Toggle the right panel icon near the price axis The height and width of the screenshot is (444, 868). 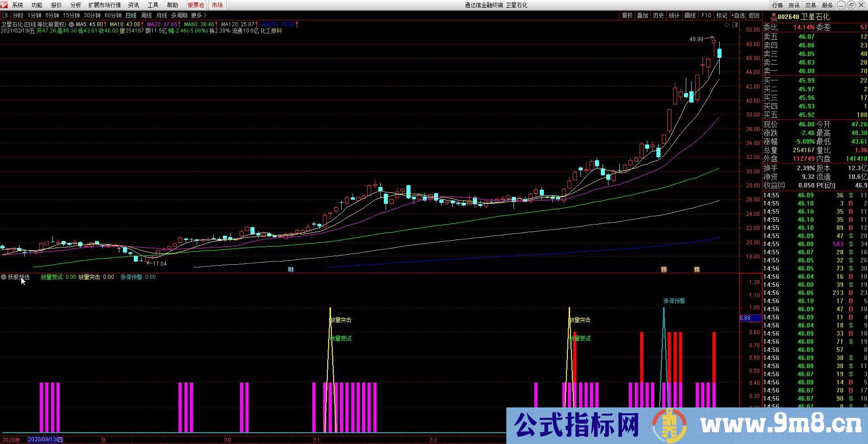pos(735,25)
